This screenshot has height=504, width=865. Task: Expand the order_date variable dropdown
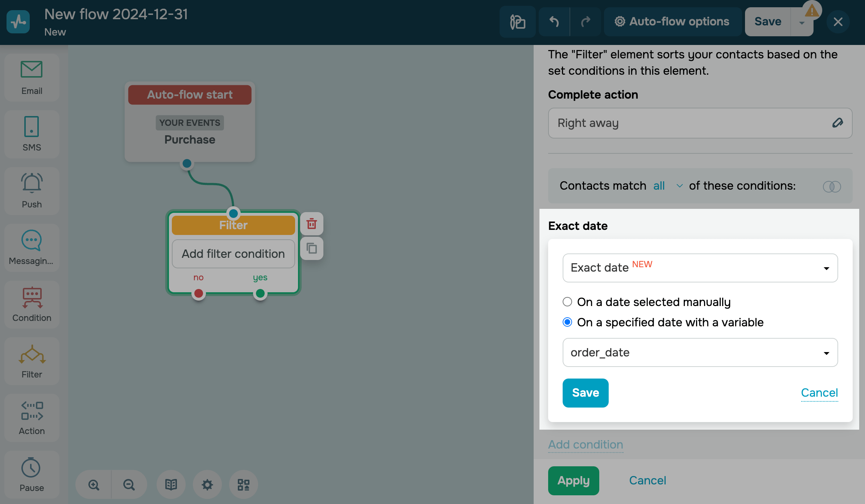pos(700,352)
